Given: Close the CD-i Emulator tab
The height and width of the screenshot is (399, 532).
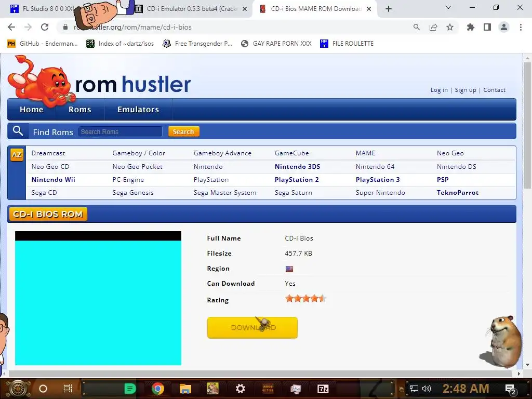Looking at the screenshot, I should point(245,9).
